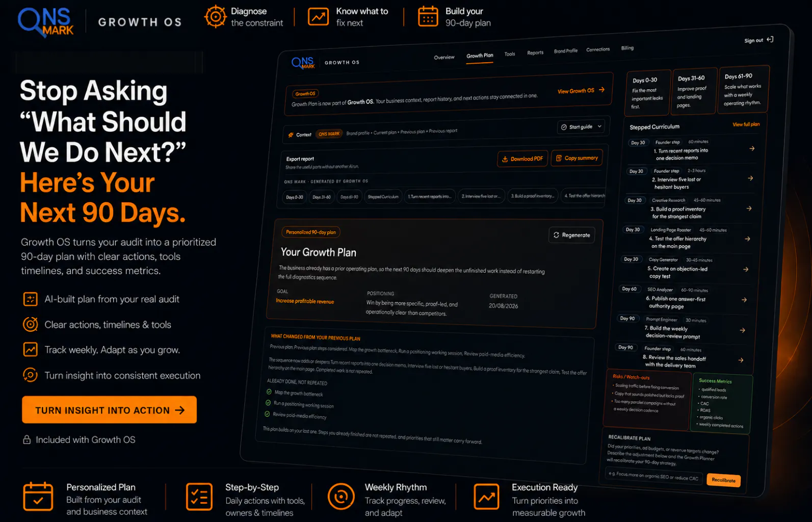This screenshot has width=812, height=522.
Task: Click the Regenerate button
Action: click(x=572, y=235)
